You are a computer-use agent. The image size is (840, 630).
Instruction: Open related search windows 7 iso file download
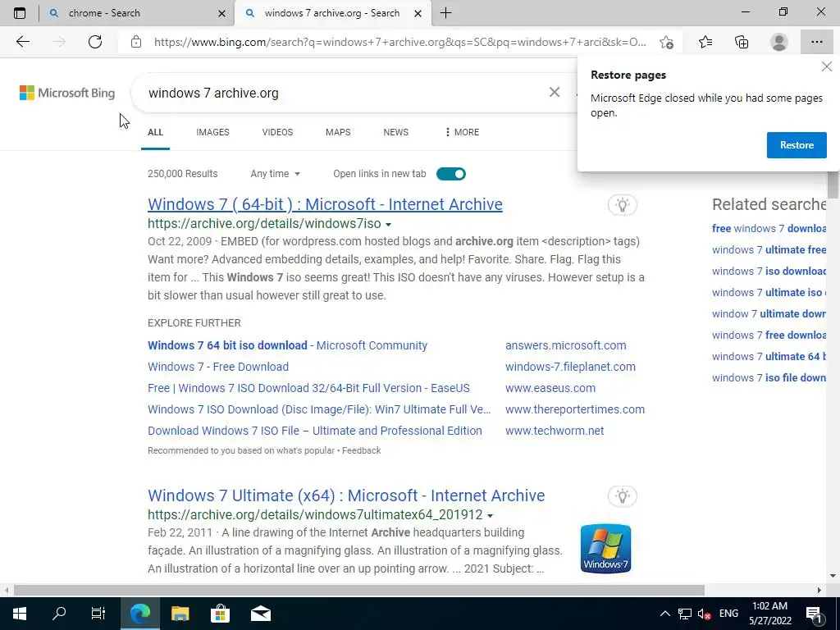click(769, 377)
